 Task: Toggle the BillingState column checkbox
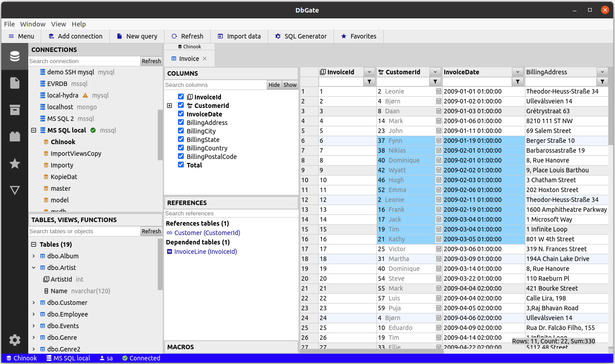tap(181, 140)
